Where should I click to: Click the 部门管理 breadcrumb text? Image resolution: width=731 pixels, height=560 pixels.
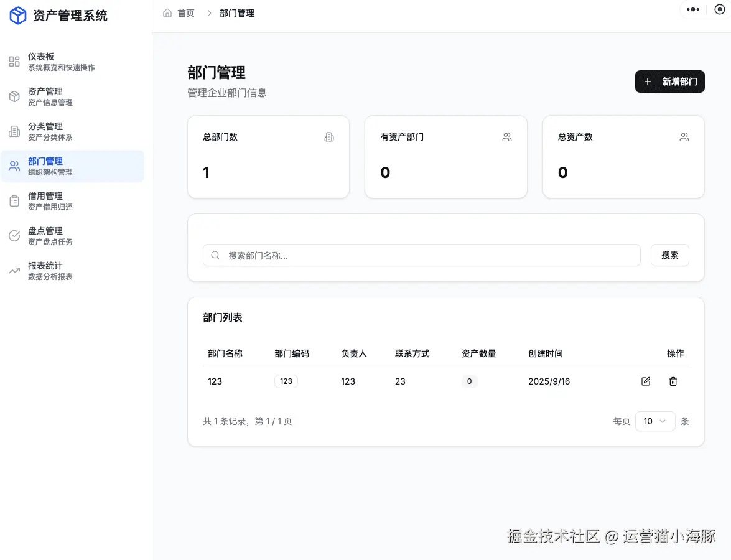(237, 13)
